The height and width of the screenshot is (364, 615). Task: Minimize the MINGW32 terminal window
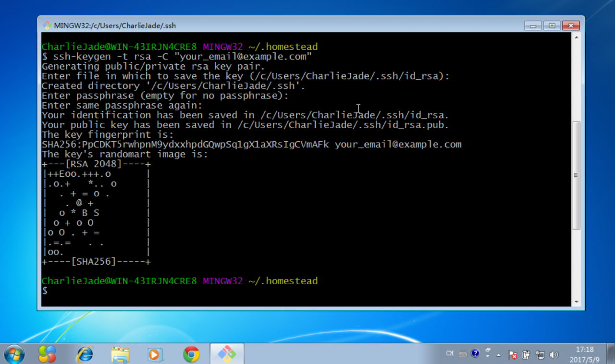point(533,25)
